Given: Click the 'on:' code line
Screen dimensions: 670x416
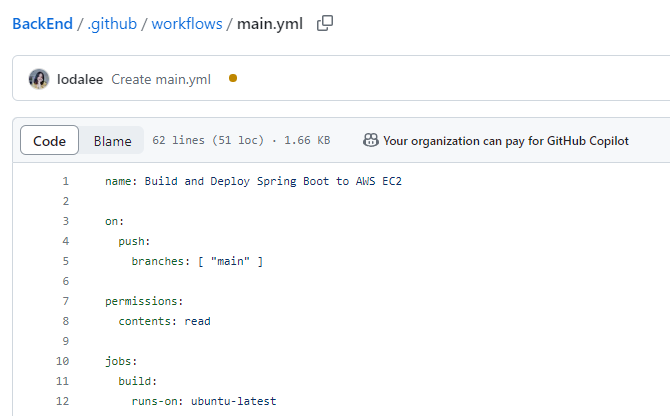Looking at the screenshot, I should coord(115,221).
